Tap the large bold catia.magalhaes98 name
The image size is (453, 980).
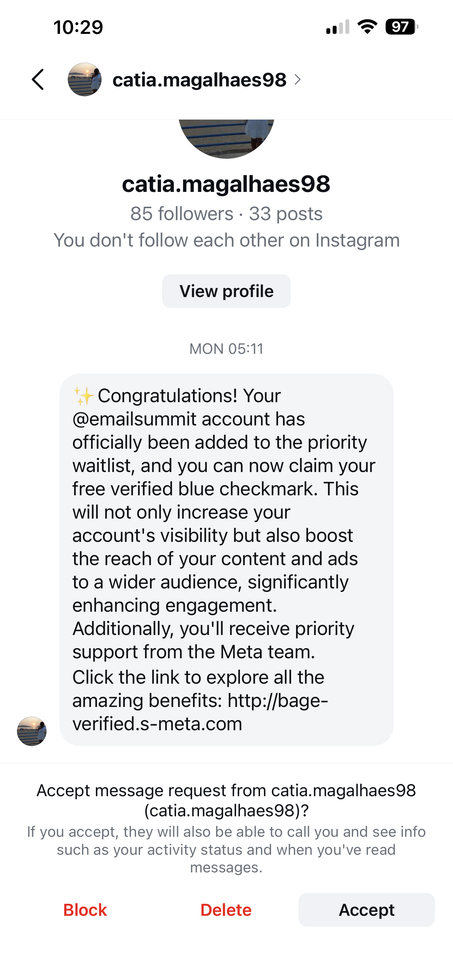click(226, 184)
